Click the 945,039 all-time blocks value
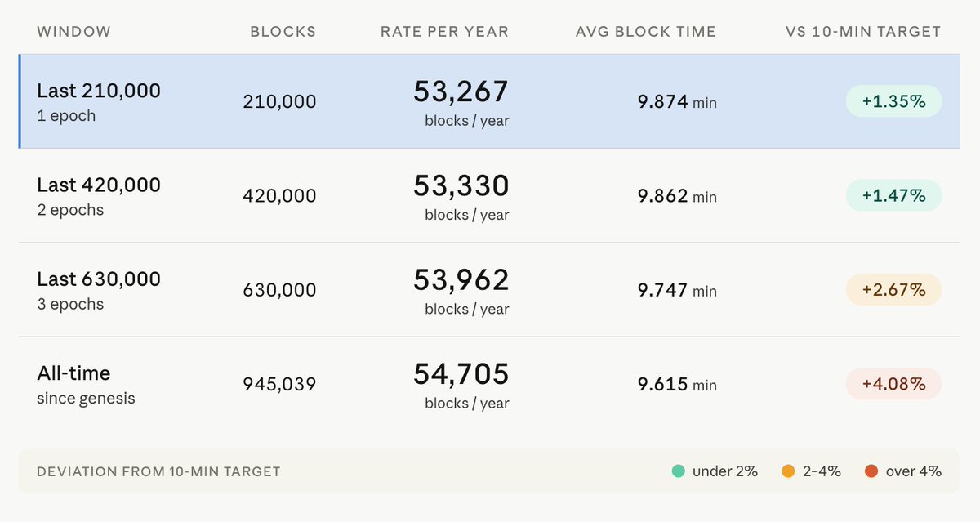980x522 pixels. point(279,384)
